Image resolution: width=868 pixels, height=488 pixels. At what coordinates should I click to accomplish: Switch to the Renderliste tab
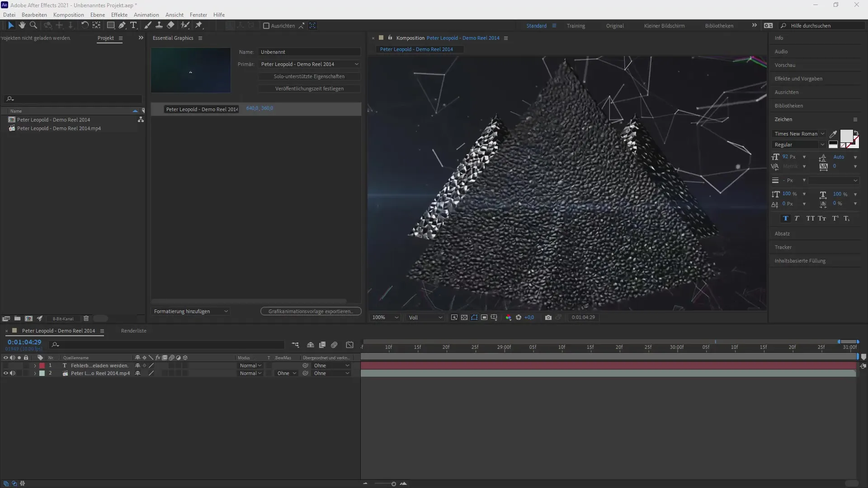click(x=133, y=331)
